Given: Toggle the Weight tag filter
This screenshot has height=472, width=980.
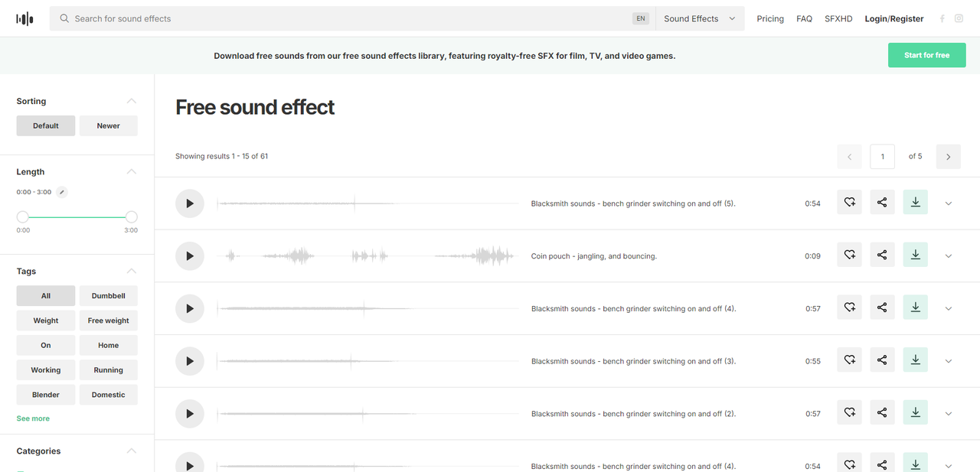Looking at the screenshot, I should click(x=46, y=321).
